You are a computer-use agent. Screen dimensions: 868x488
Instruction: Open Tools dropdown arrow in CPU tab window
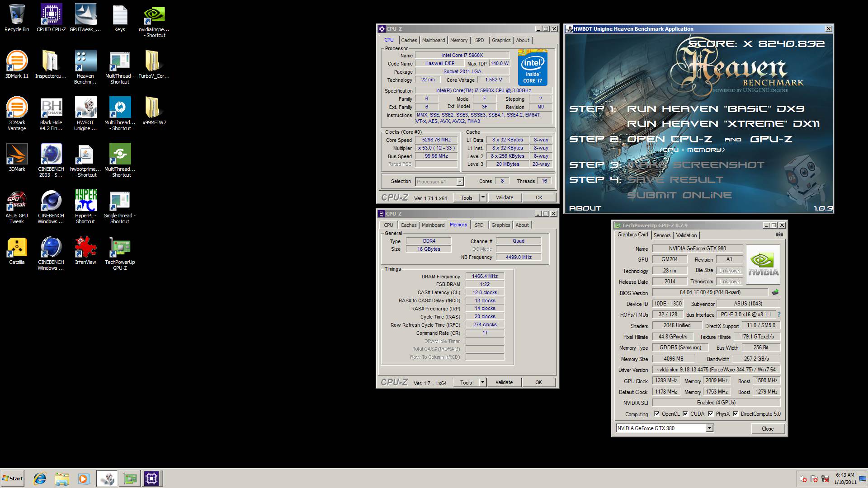(483, 197)
